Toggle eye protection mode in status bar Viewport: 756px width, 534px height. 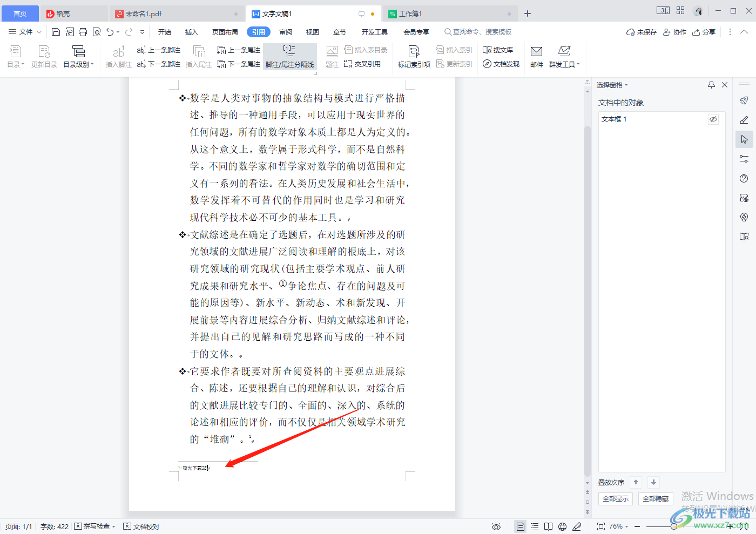tap(496, 526)
